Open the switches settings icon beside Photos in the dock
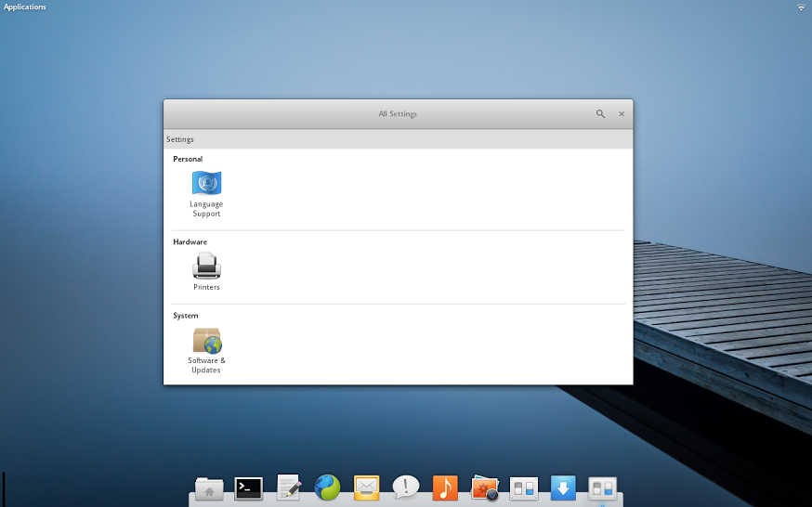This screenshot has height=507, width=812. coord(524,488)
